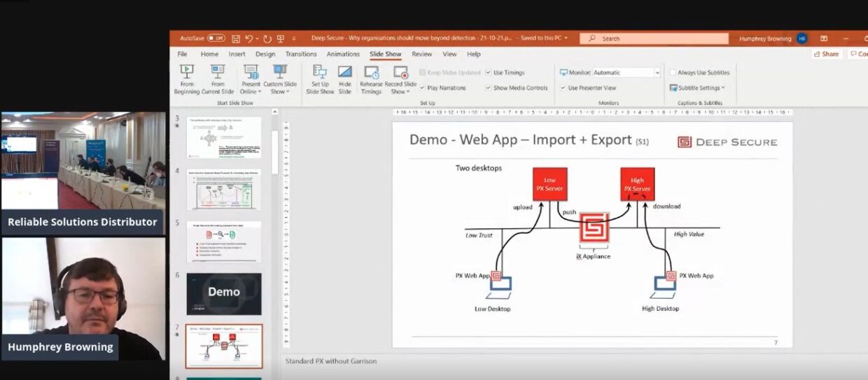
Task: Click Humphrey Browning video tile
Action: (83, 299)
